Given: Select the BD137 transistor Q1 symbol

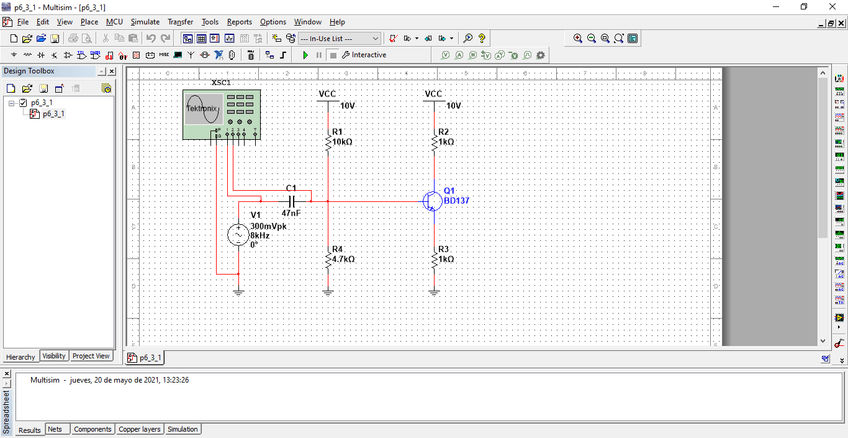Looking at the screenshot, I should point(432,201).
